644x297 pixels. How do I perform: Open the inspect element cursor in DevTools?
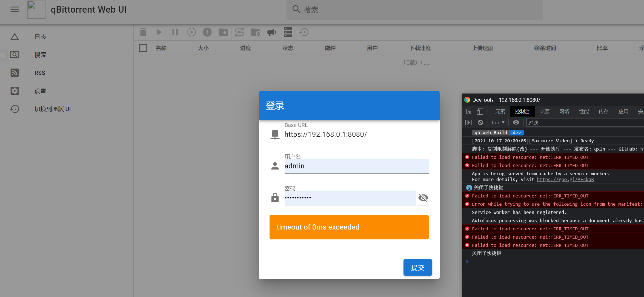click(x=469, y=111)
